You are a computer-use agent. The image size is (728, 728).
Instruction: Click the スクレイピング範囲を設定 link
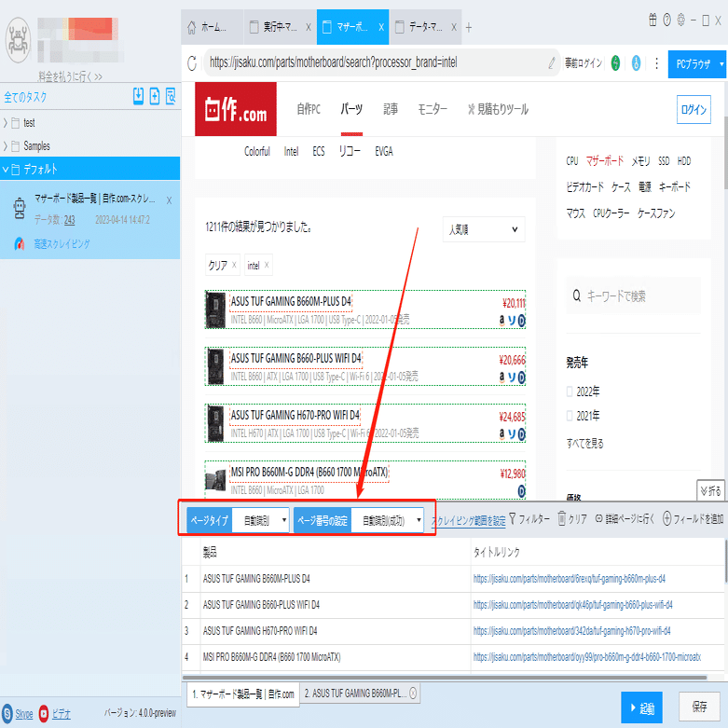coord(468,521)
